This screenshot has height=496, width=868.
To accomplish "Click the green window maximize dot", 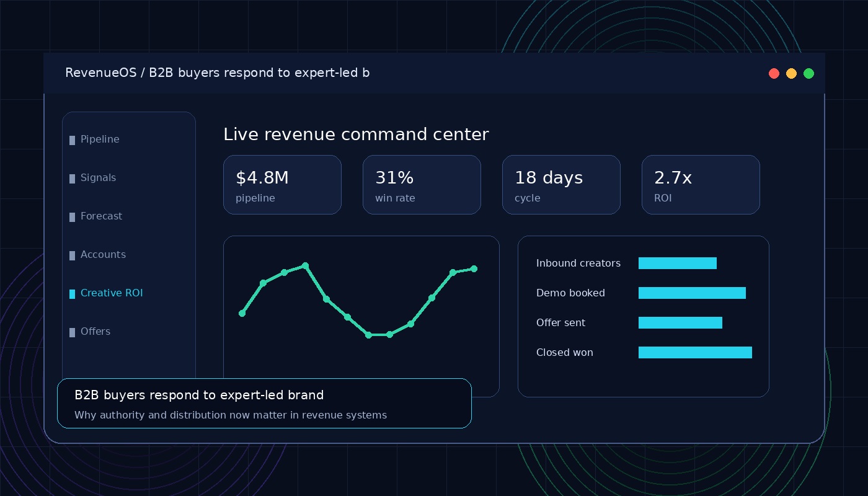I will tap(808, 74).
